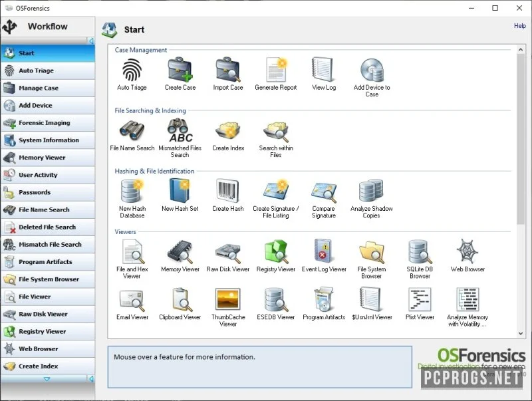The image size is (532, 401).
Task: Open Forensic Imaging in the sidebar
Action: point(48,123)
